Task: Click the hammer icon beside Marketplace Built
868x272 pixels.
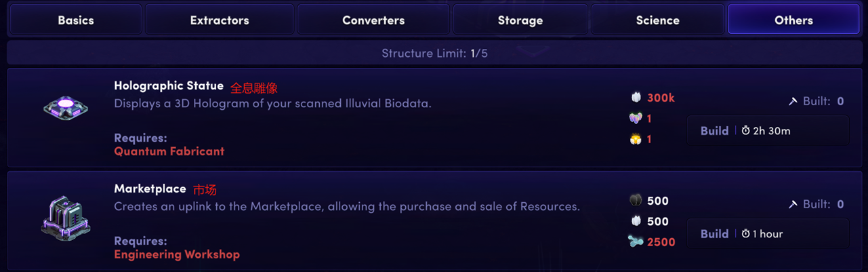Action: point(793,204)
